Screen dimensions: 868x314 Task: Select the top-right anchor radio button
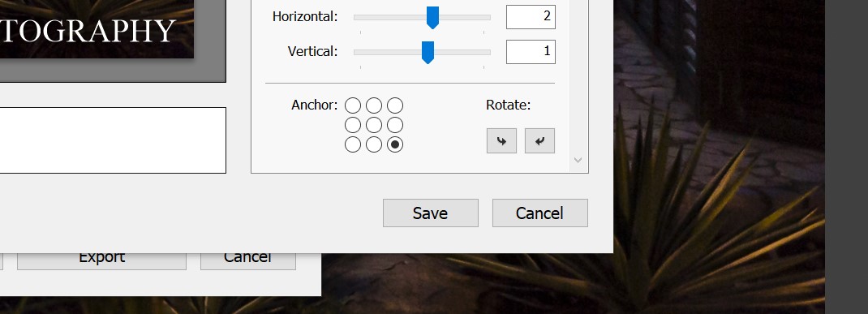point(395,105)
